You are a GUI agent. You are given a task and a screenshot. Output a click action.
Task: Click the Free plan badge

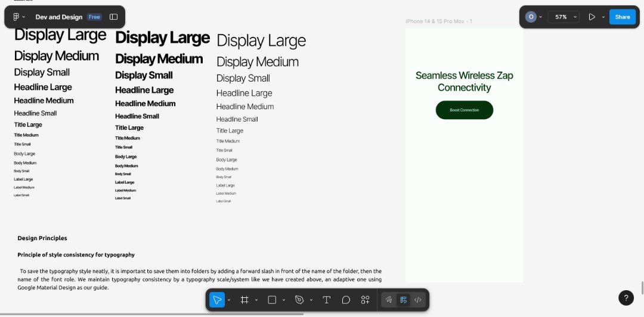(x=94, y=17)
